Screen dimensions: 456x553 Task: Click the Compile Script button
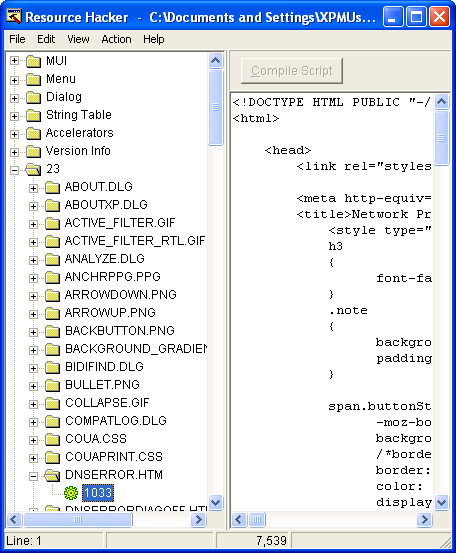[292, 71]
